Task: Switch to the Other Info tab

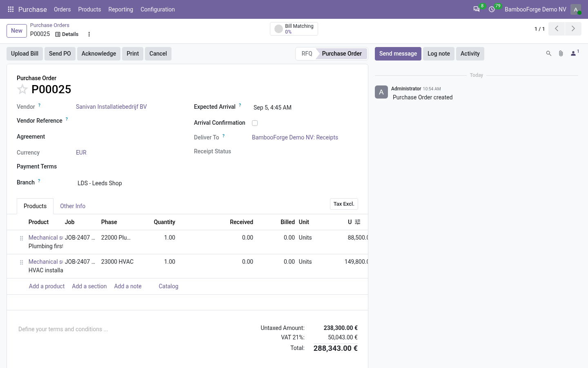Action: [73, 206]
